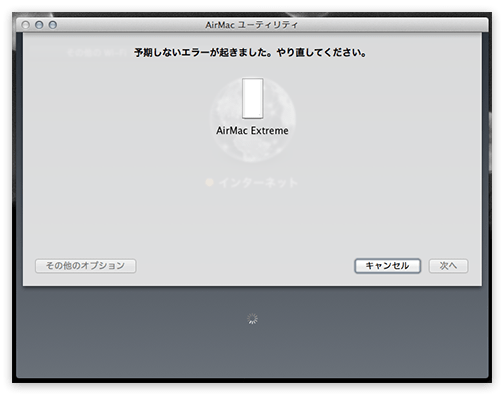
Task: Open その他のオプション button
Action: pos(85,266)
